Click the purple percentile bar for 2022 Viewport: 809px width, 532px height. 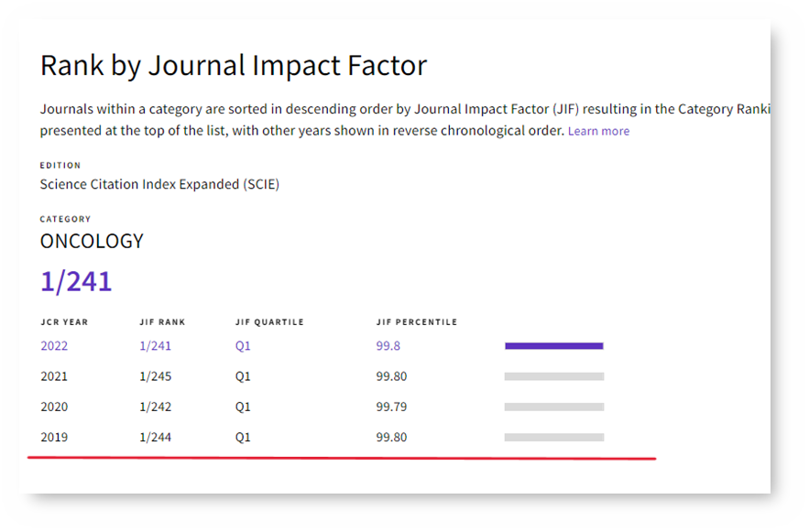coord(553,345)
